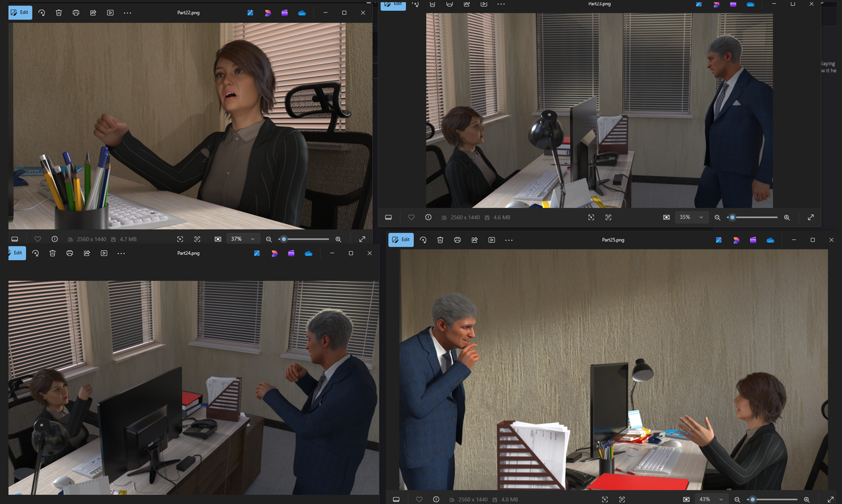Viewport: 842px width, 504px height.
Task: Favorite the Part22.png image with the heart
Action: click(38, 239)
